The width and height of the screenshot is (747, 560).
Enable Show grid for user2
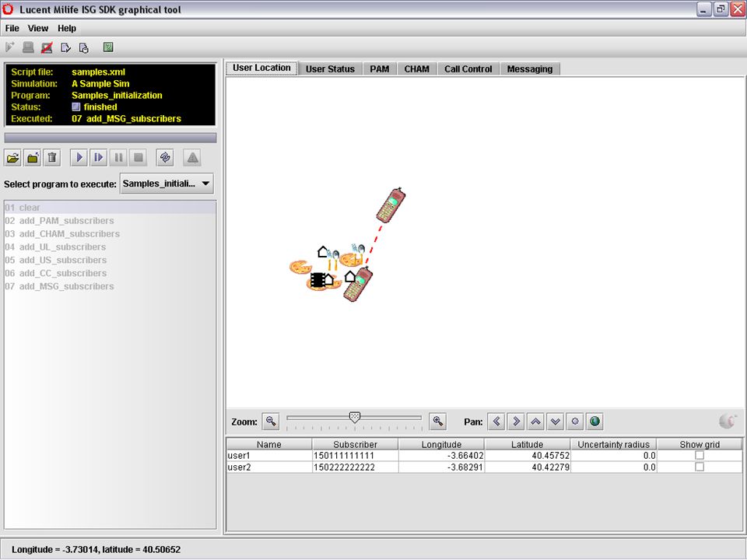click(x=700, y=467)
